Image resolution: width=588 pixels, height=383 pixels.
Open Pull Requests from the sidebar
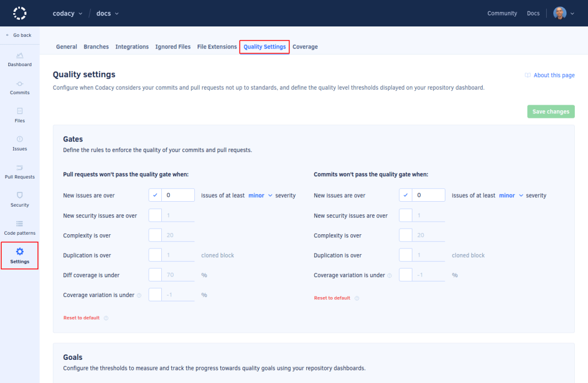point(19,172)
